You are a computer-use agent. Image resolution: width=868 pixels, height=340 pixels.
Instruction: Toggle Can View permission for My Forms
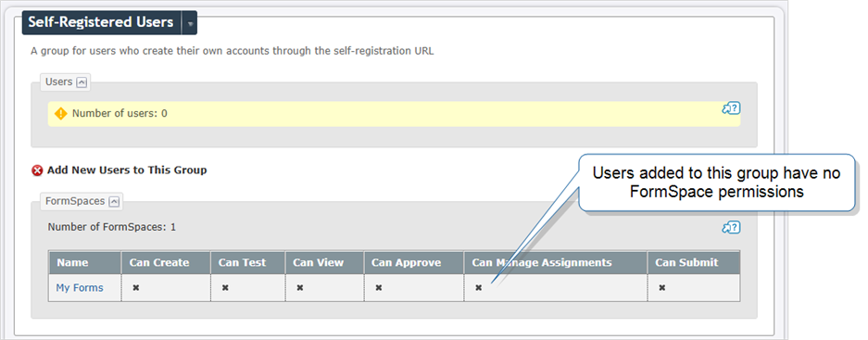[299, 288]
